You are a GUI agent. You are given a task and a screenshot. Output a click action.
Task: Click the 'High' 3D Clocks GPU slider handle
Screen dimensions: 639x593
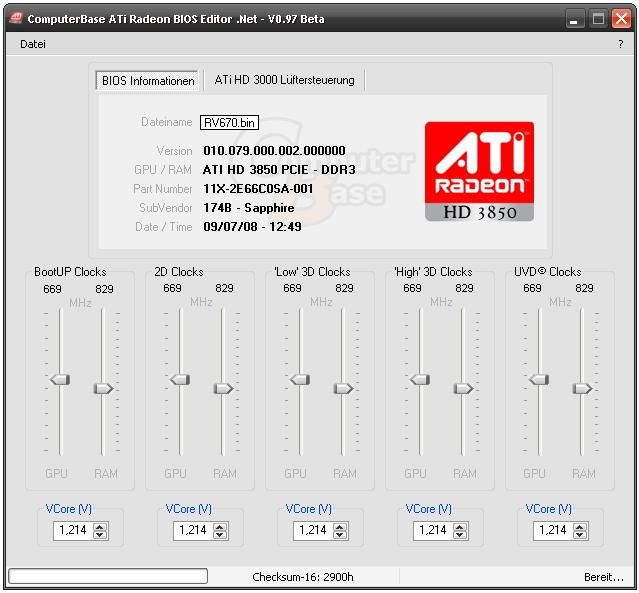pos(420,379)
